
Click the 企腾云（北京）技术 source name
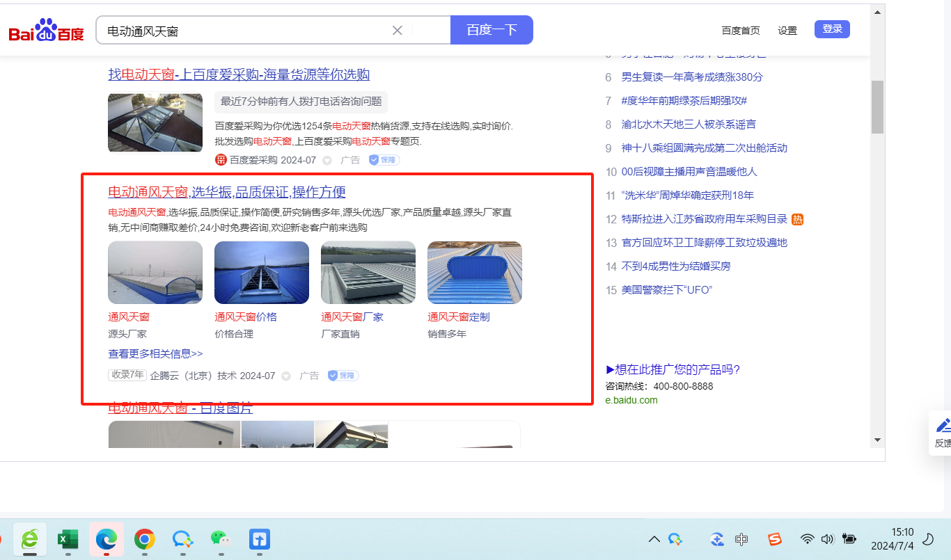point(194,376)
